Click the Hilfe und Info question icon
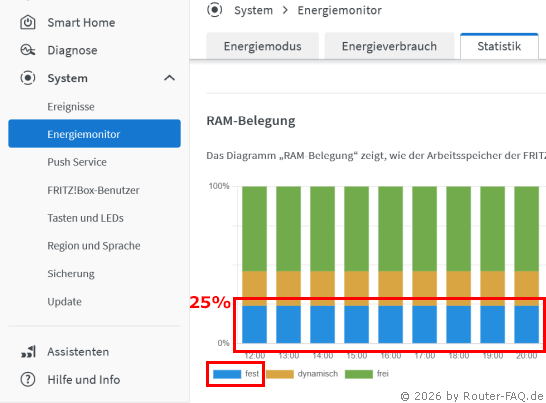546x403 pixels. [x=28, y=379]
